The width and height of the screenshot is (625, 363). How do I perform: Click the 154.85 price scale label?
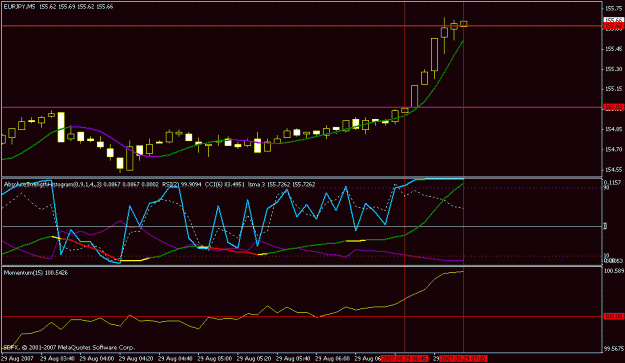(x=613, y=129)
